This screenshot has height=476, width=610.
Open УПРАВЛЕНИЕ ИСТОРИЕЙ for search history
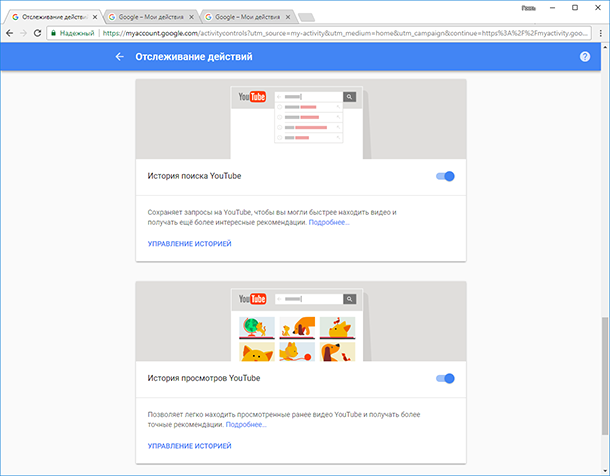pos(189,243)
